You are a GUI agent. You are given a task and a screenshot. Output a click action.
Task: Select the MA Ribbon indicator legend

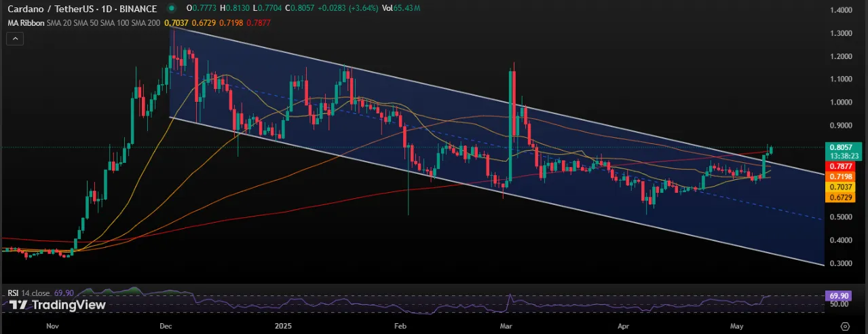coord(26,24)
